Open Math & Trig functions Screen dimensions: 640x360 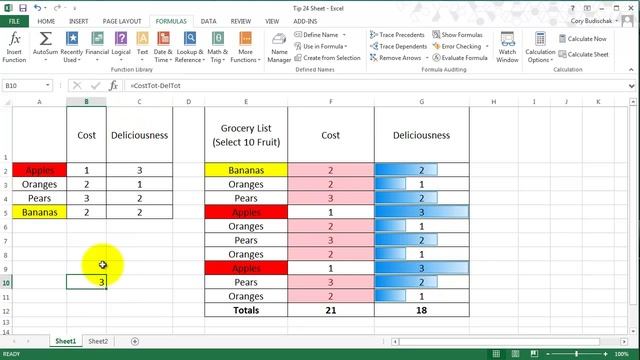[x=218, y=47]
